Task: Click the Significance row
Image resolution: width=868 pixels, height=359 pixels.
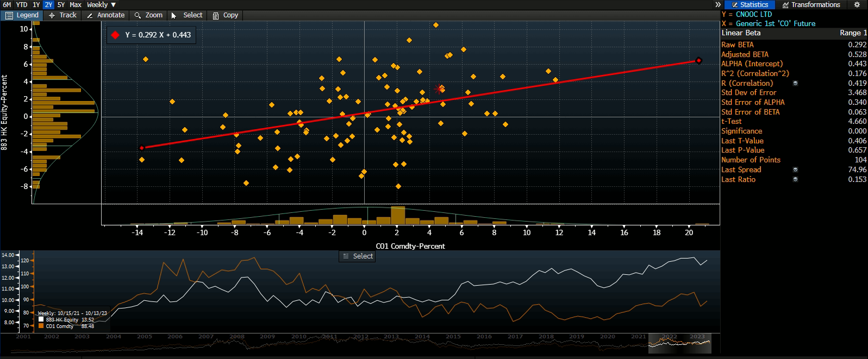Action: (x=794, y=131)
